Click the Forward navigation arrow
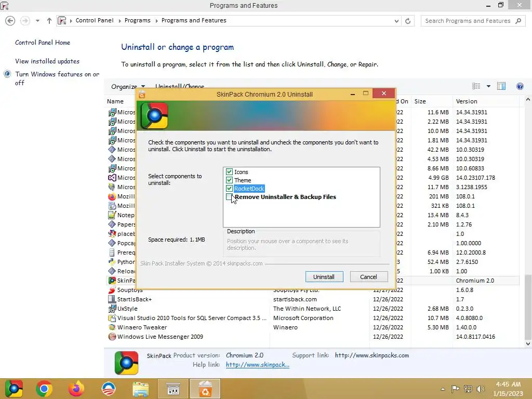Image resolution: width=532 pixels, height=399 pixels. click(25, 21)
